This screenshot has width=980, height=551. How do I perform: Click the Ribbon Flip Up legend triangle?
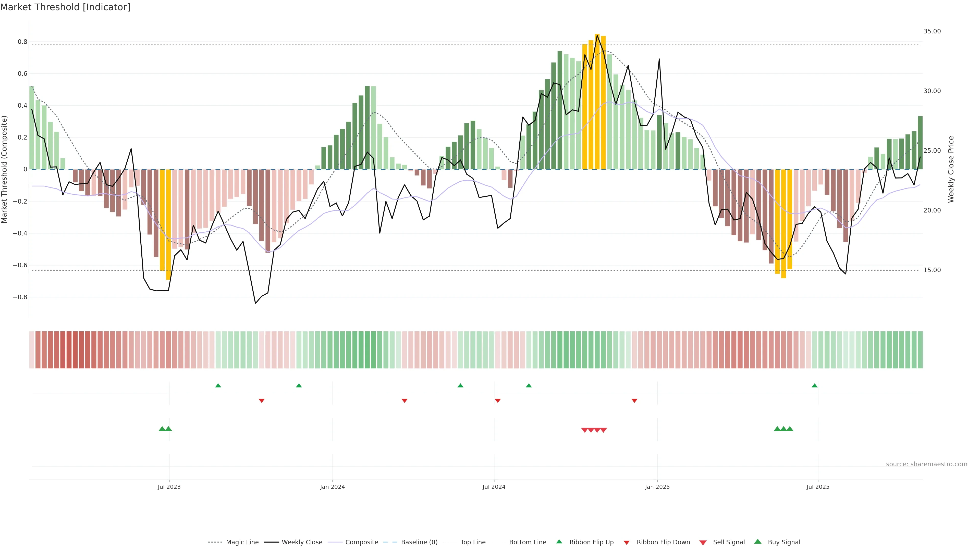(559, 542)
